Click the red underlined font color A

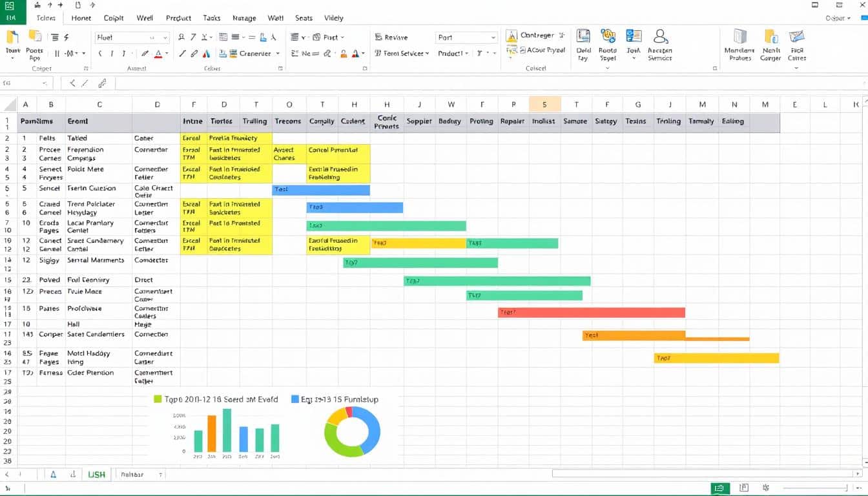[158, 54]
